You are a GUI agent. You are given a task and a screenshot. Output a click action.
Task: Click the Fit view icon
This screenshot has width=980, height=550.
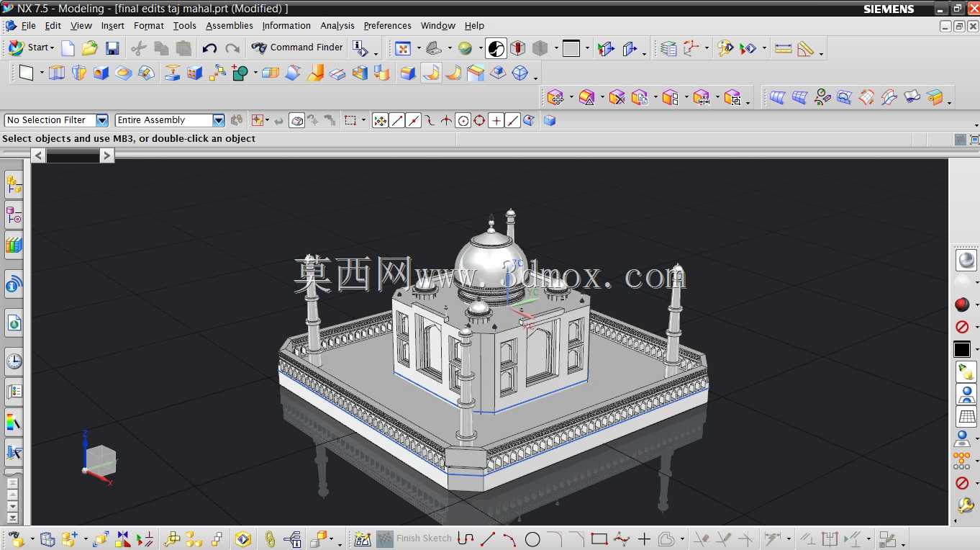coord(403,48)
